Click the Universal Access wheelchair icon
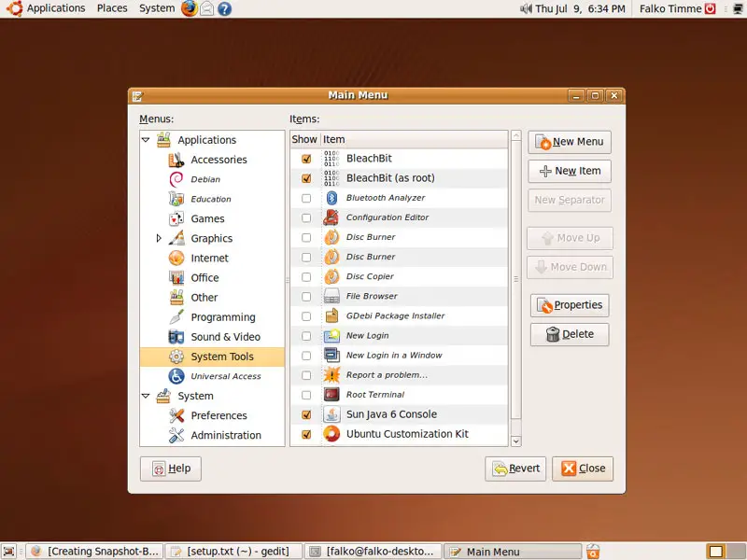The width and height of the screenshot is (747, 560). [176, 376]
